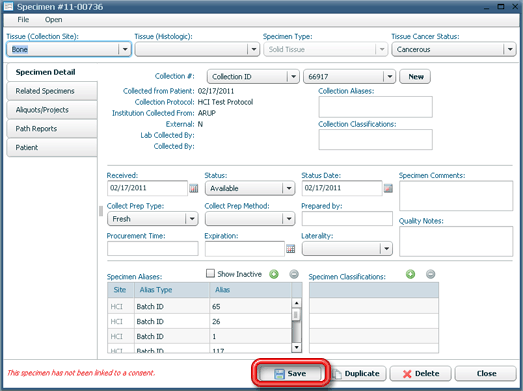Screen dimensions: 523x391
Task: Click the Status Date input field
Action: click(342, 188)
